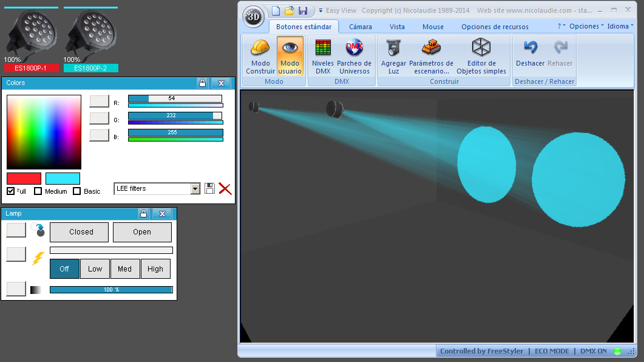Set strobe to Low
This screenshot has height=362, width=644.
click(x=95, y=268)
